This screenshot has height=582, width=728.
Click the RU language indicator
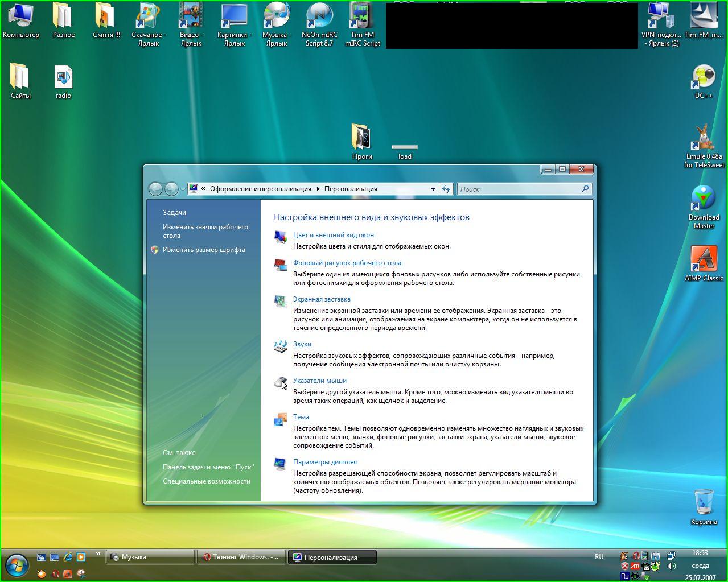[599, 557]
